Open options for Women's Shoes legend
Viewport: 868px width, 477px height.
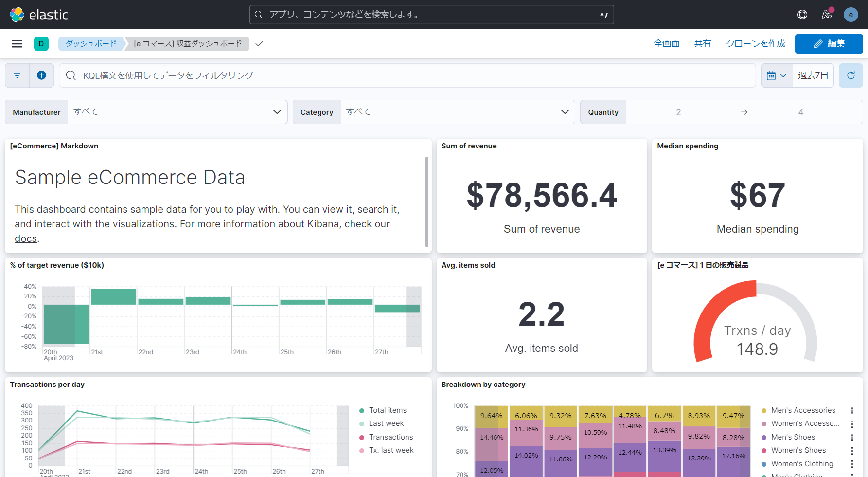pyautogui.click(x=852, y=450)
